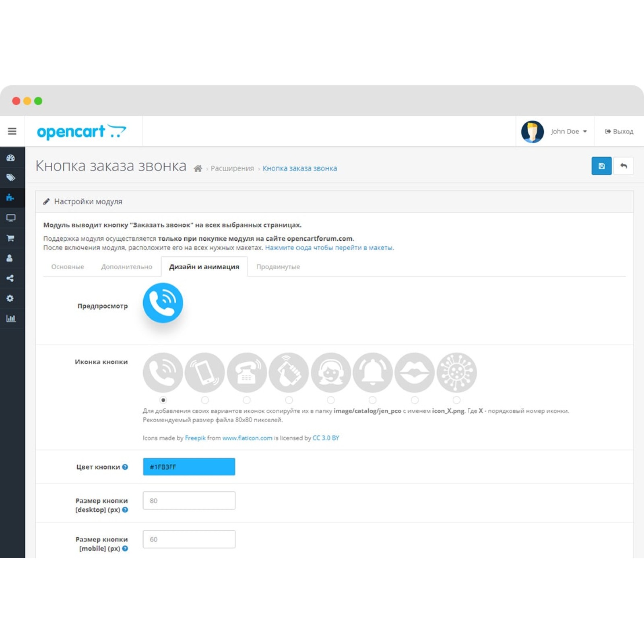
Task: Click the blue preview call button
Action: (163, 303)
